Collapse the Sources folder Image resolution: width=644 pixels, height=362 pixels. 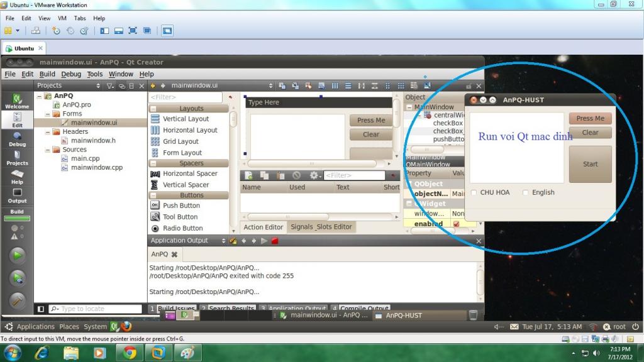48,150
